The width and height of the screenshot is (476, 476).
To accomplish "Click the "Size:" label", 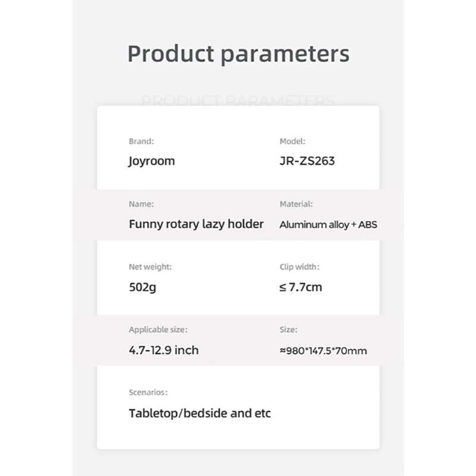I will tap(288, 330).
